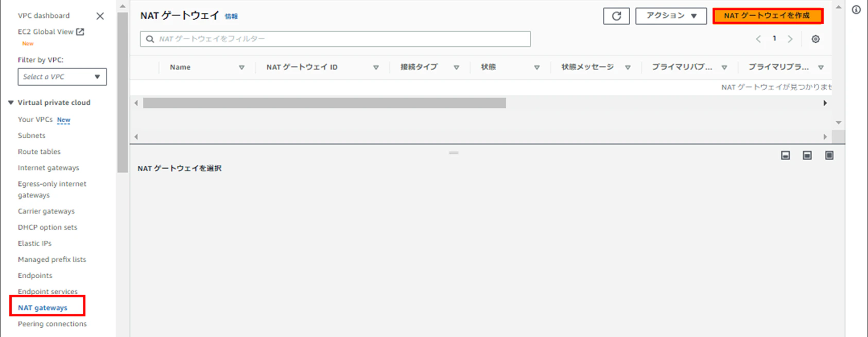Open Egress-only internet gateways

pyautogui.click(x=52, y=190)
